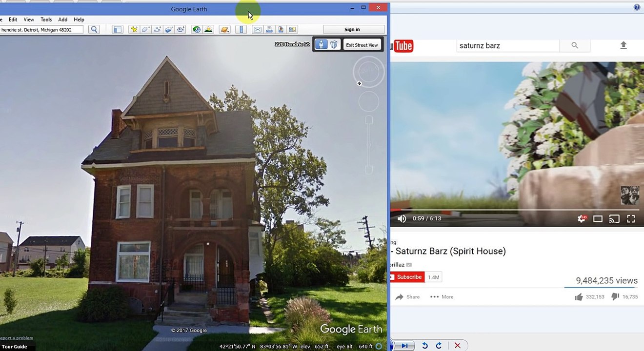Add a path in Google Earth toolbar
This screenshot has width=644, height=351.
point(157,30)
